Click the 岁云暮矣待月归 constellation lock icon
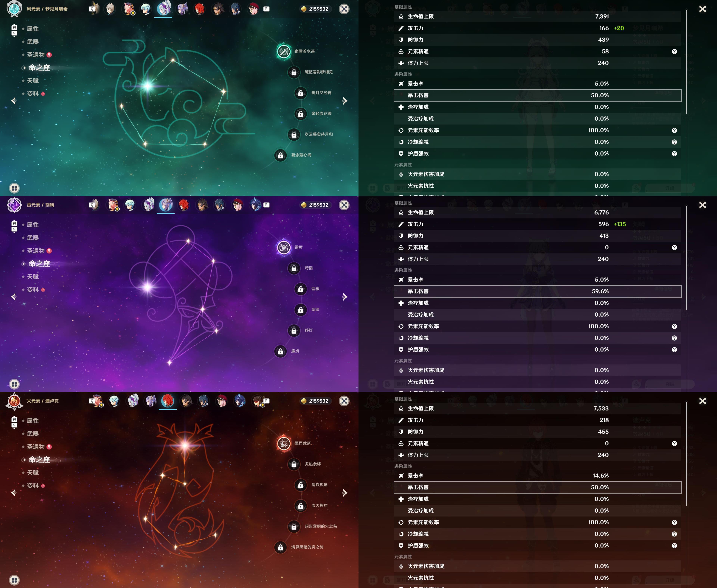The width and height of the screenshot is (717, 588). click(294, 134)
